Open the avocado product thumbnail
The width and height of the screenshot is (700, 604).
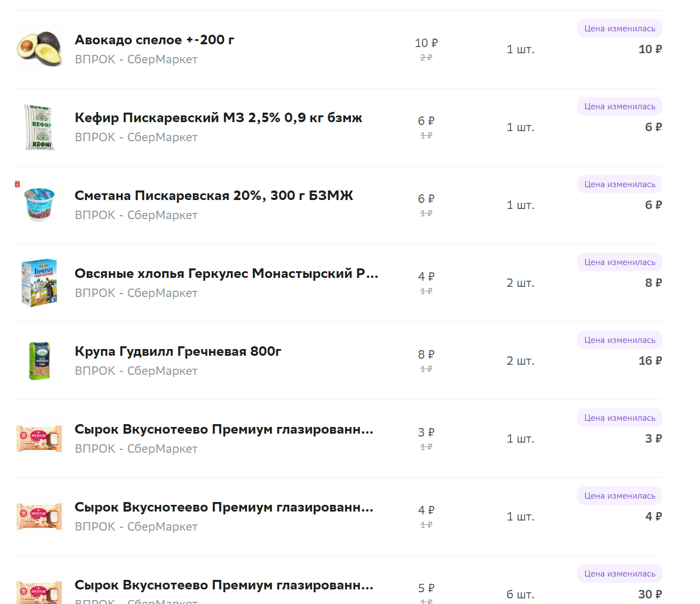(x=39, y=49)
